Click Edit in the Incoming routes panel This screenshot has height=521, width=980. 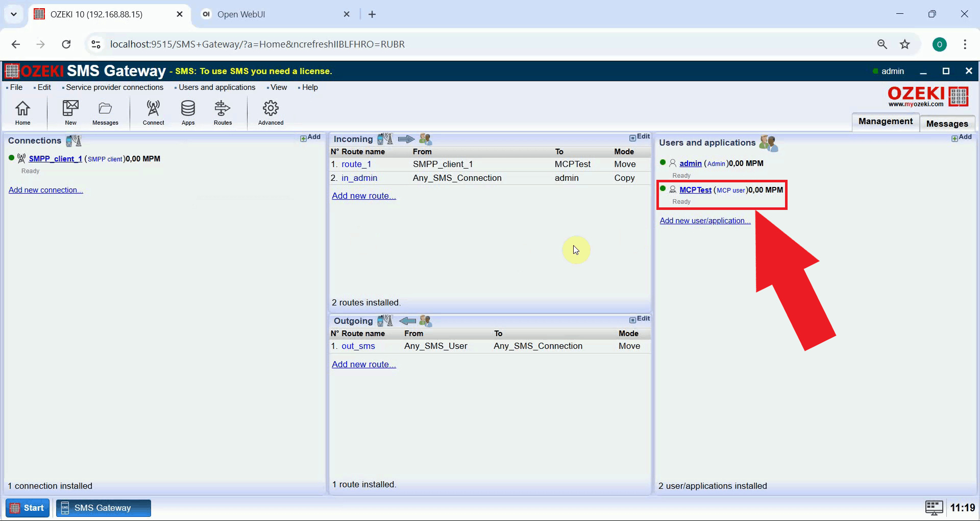pyautogui.click(x=640, y=137)
